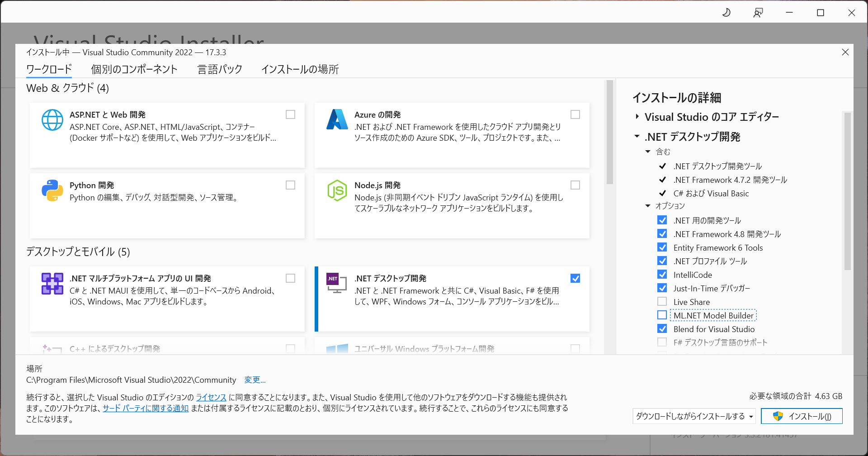Select the Python 開発 icon
The width and height of the screenshot is (868, 456).
52,190
